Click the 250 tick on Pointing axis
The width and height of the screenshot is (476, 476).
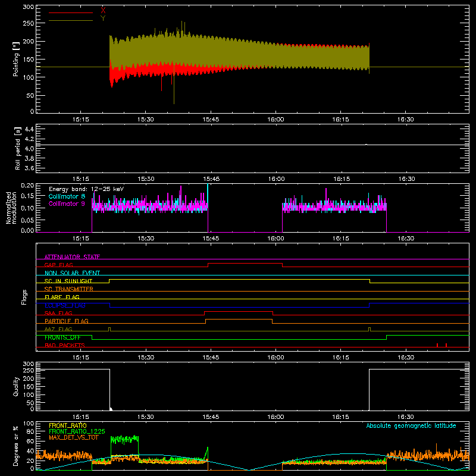(x=29, y=23)
